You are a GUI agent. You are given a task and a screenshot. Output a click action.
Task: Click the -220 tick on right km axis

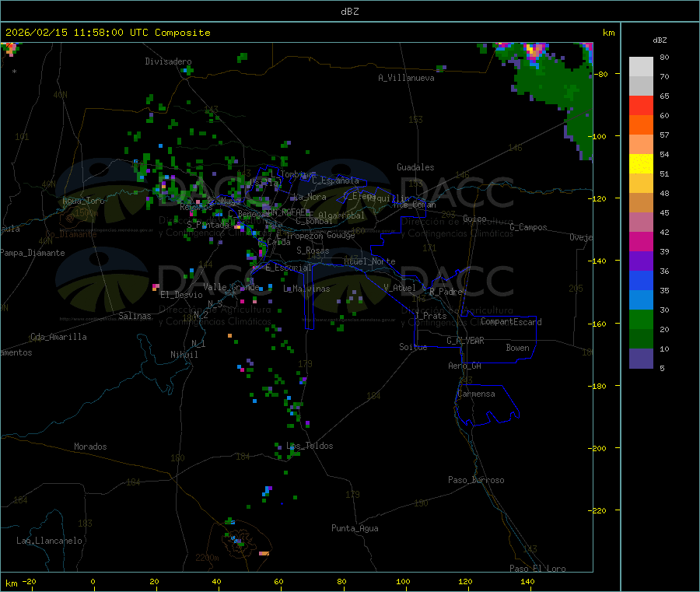click(x=597, y=511)
